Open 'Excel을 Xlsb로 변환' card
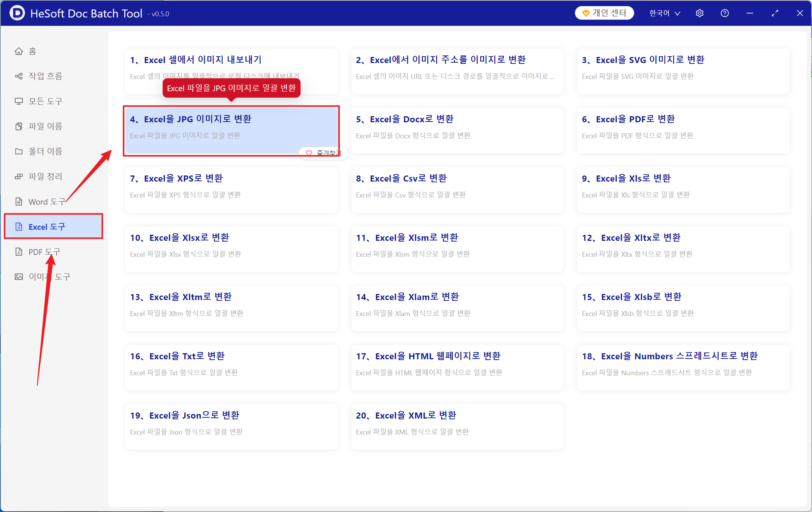 [683, 308]
